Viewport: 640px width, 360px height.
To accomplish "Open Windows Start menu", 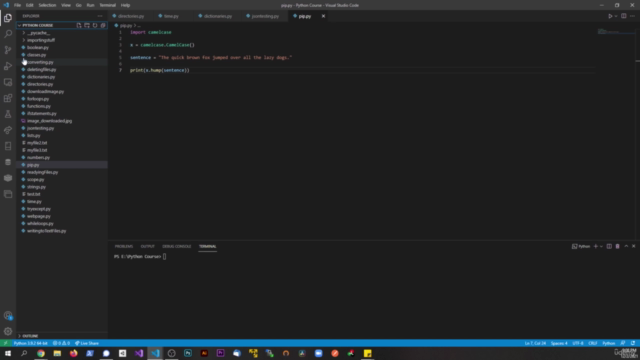I will point(8,353).
